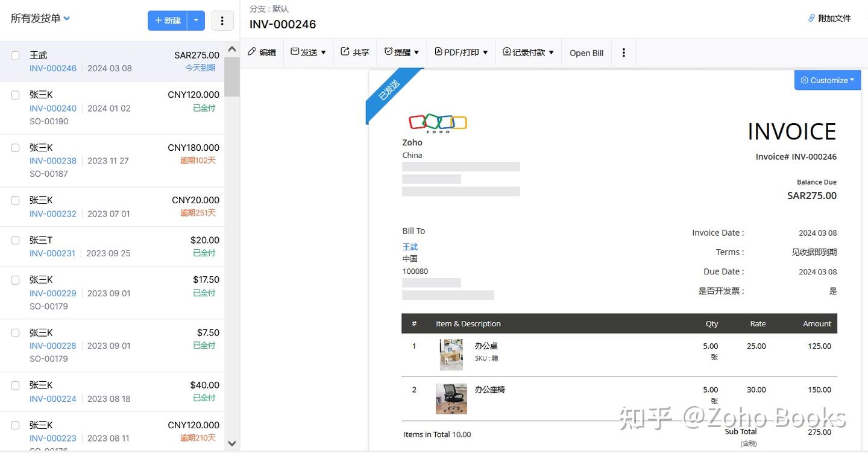Open the three-dot menu next to 新建
This screenshot has width=868, height=453.
coord(222,20)
